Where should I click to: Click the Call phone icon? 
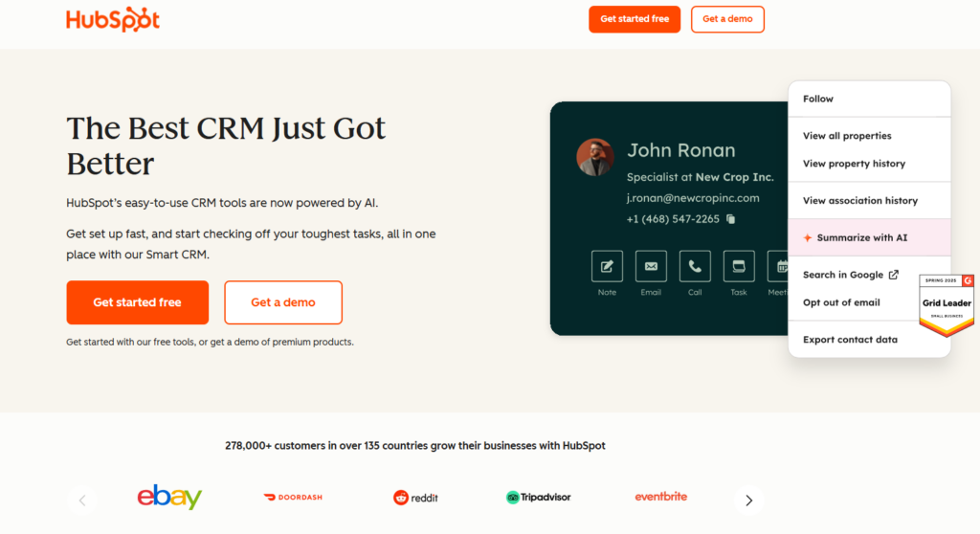point(695,266)
